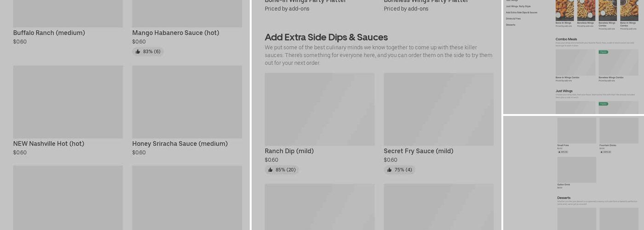Screen dimensions: 644x230
Task: Open the Honey Sriracha Sauce image placeholder
Action: [x=187, y=102]
